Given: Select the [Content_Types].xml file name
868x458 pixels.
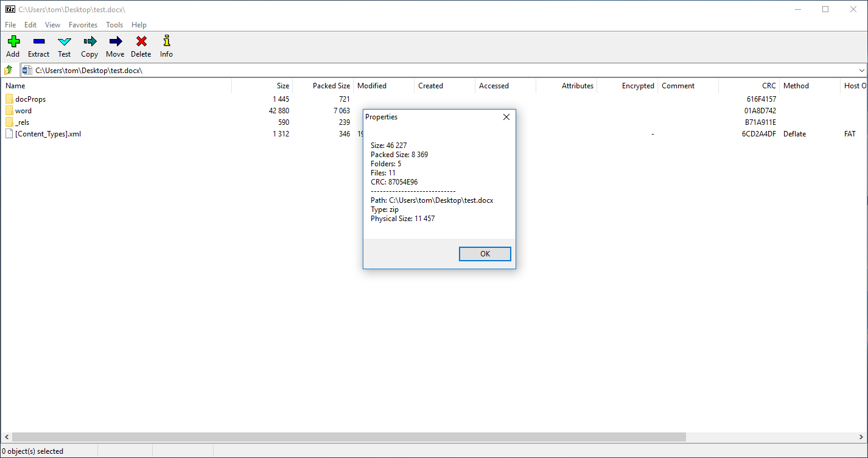Looking at the screenshot, I should [x=48, y=133].
